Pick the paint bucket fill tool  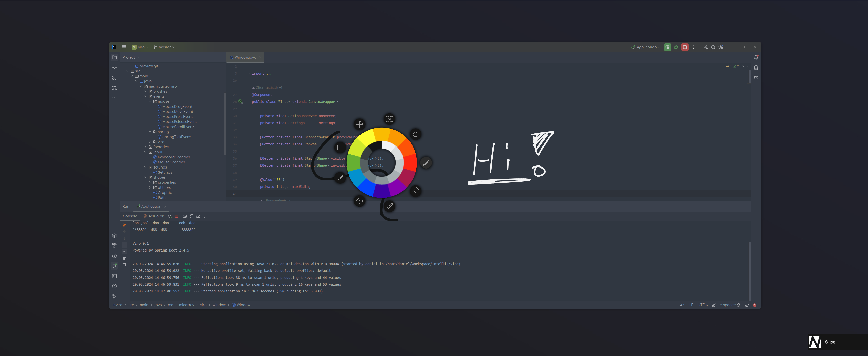359,201
